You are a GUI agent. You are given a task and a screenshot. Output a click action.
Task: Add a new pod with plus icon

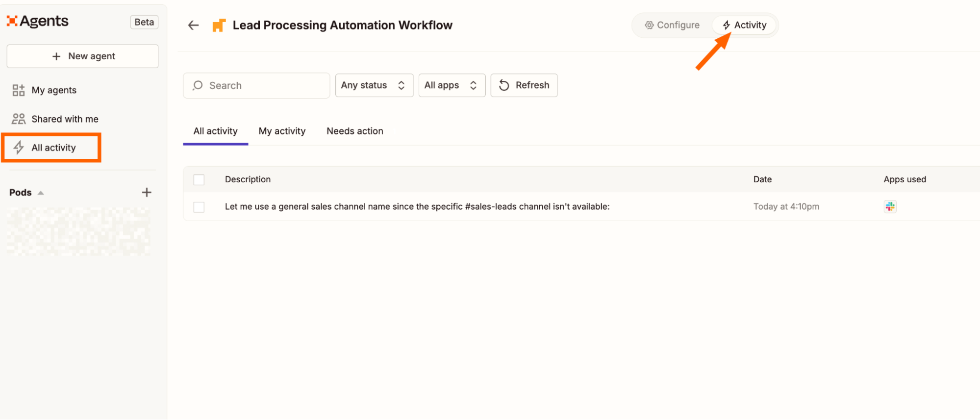click(x=147, y=193)
